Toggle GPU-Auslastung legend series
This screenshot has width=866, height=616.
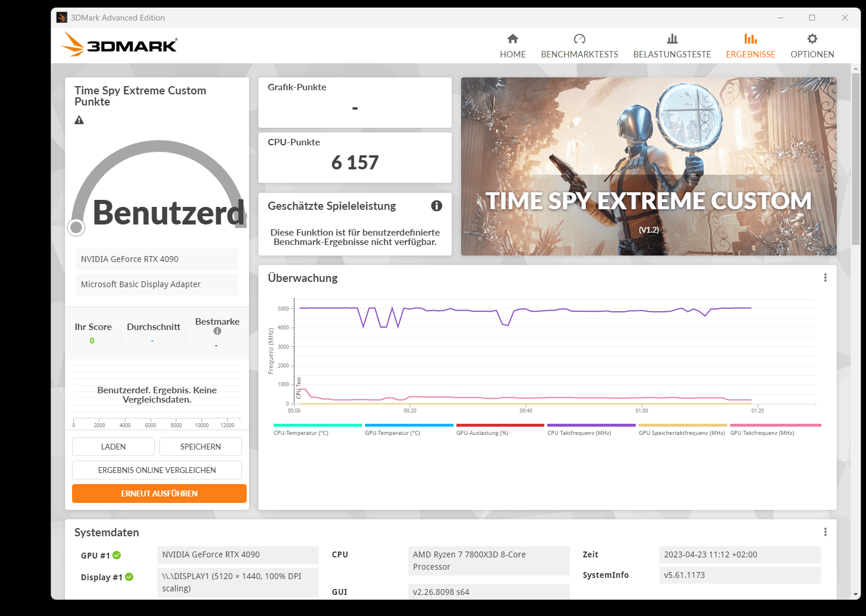[500, 430]
